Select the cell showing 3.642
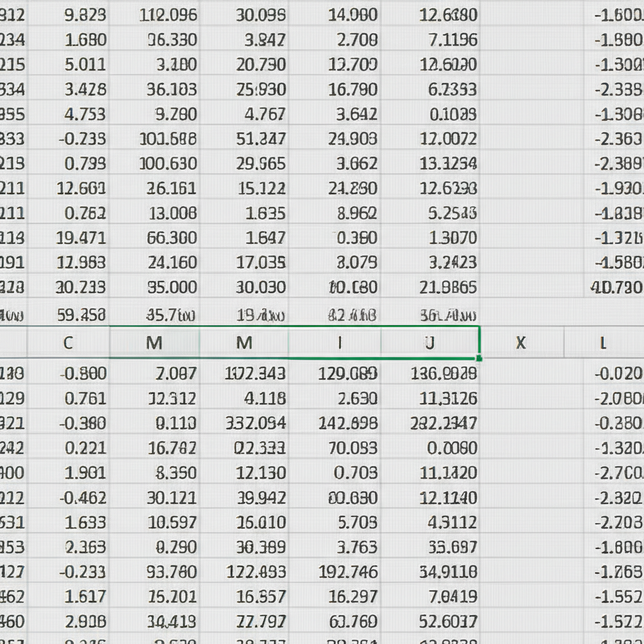Screen dimensions: 644x644 [x=335, y=114]
